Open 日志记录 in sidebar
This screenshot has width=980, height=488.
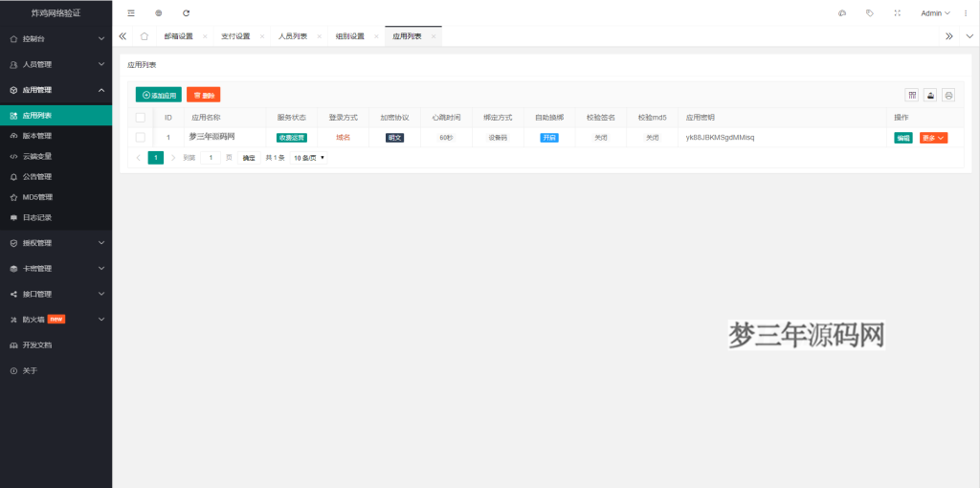click(x=56, y=218)
